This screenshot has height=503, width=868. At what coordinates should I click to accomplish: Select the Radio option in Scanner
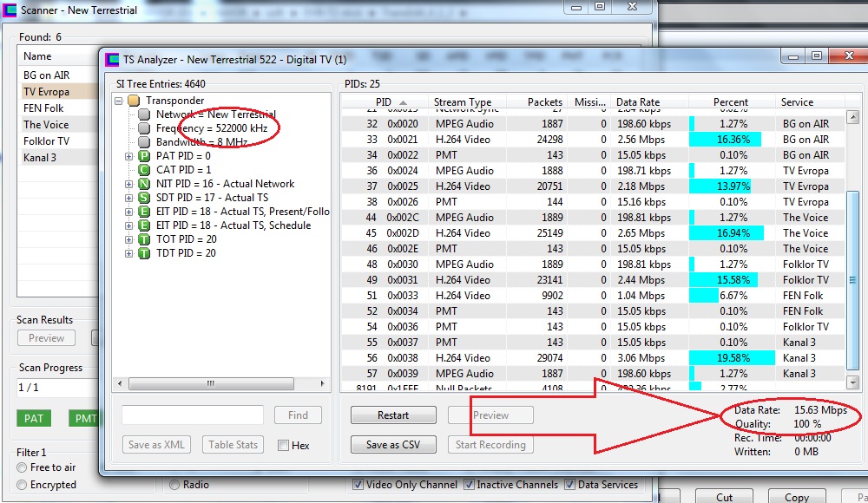[x=174, y=485]
